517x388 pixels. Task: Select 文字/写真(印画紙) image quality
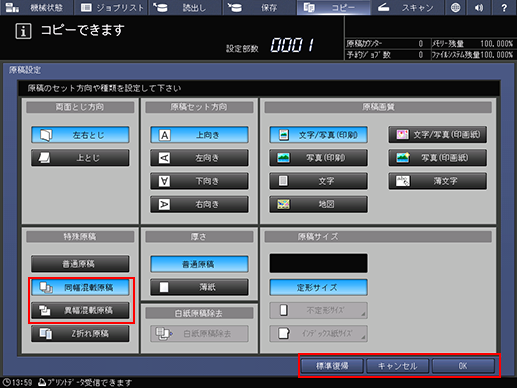438,135
